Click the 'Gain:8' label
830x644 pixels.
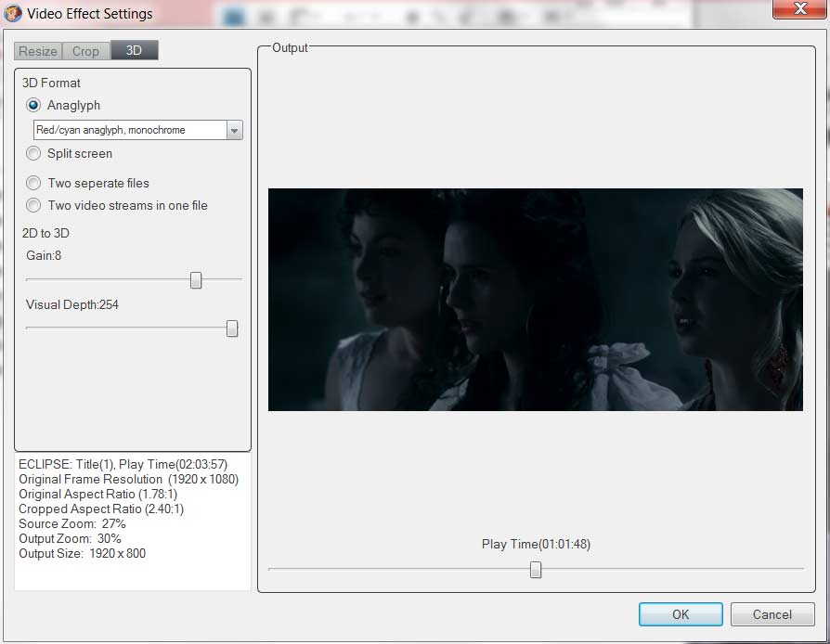coord(44,255)
